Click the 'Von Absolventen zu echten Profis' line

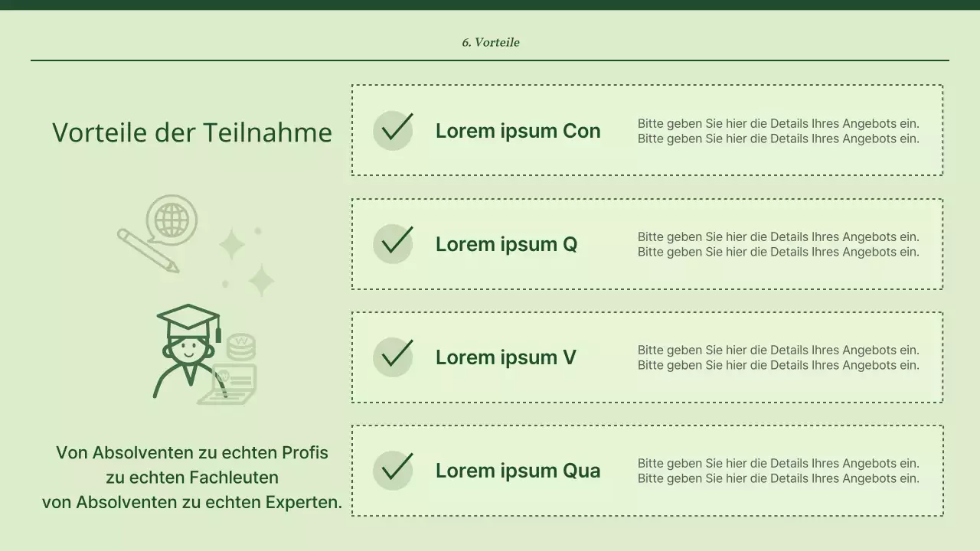pos(192,452)
